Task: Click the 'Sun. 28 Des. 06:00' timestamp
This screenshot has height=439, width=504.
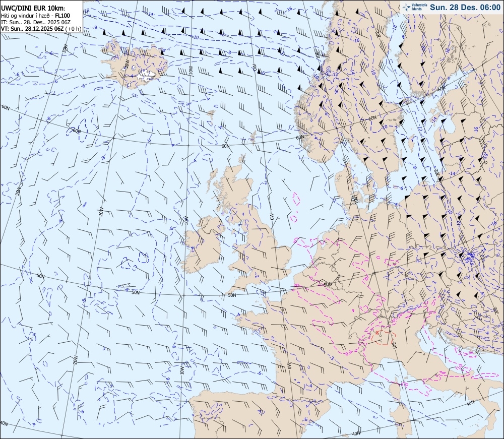Action: click(465, 8)
